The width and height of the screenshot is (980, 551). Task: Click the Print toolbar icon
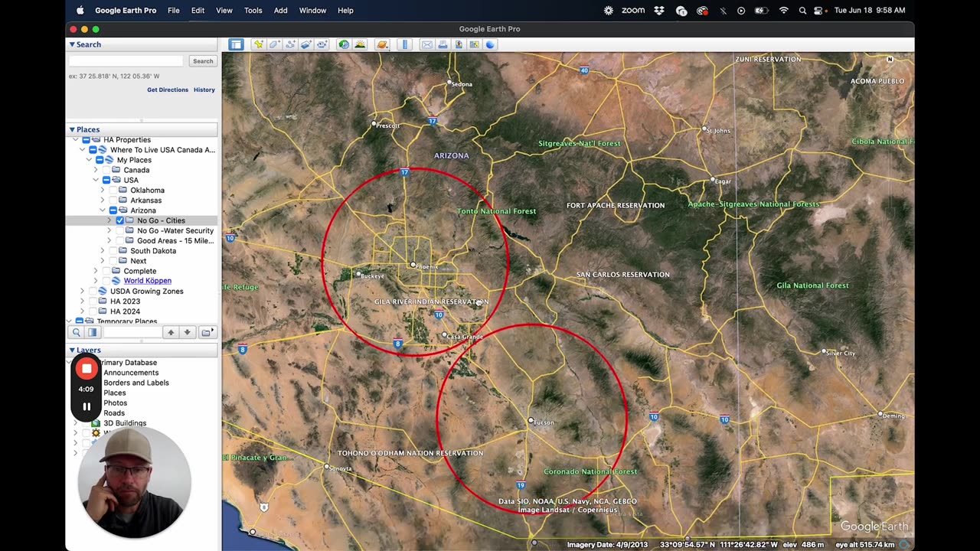click(x=443, y=44)
